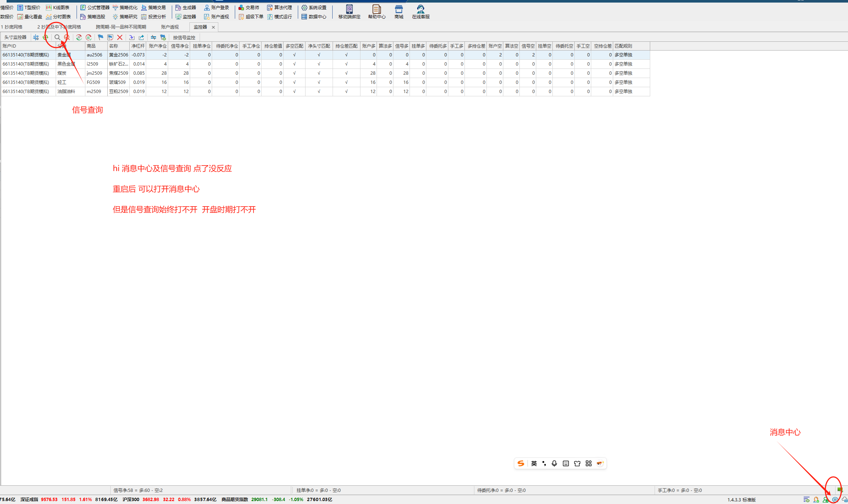Sort by 匹配规则 column header
The height and width of the screenshot is (504, 848).
tap(632, 46)
